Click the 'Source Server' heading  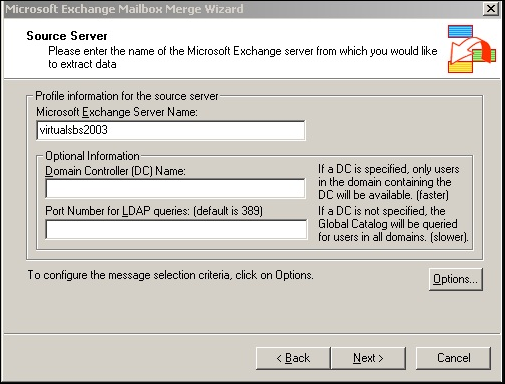67,36
